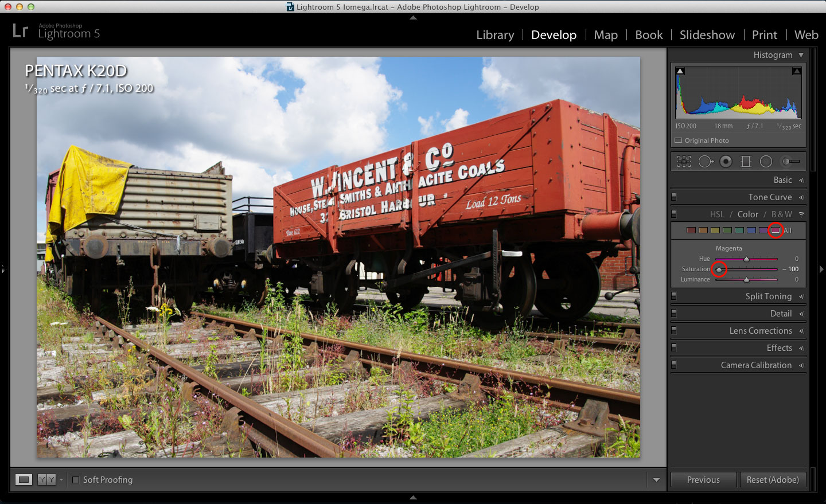Switch to the Library module
The image size is (826, 504).
coord(495,35)
